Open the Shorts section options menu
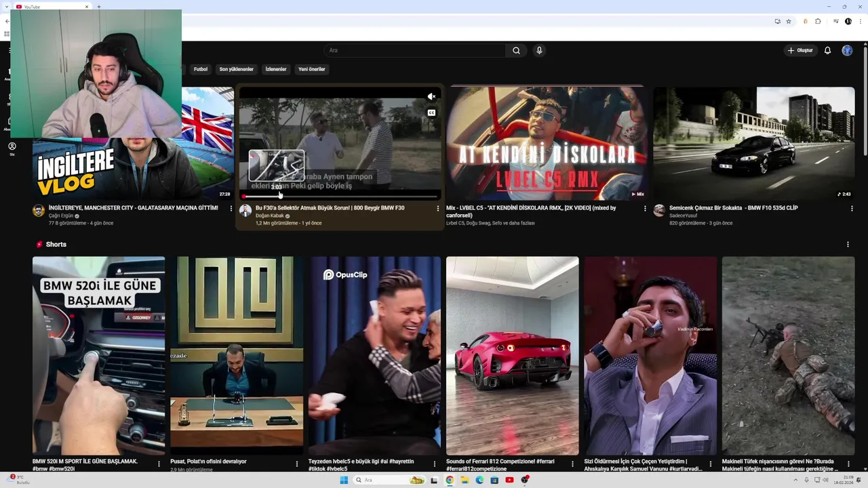 (848, 244)
